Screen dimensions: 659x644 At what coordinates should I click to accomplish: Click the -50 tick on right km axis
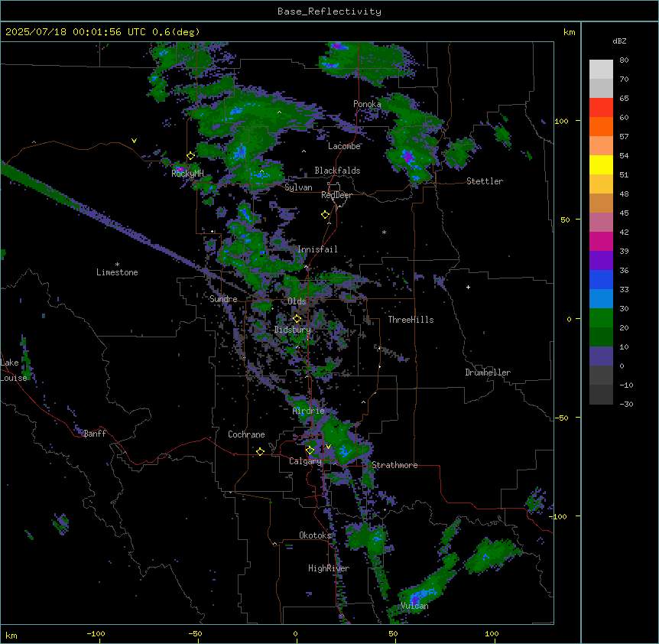(561, 418)
